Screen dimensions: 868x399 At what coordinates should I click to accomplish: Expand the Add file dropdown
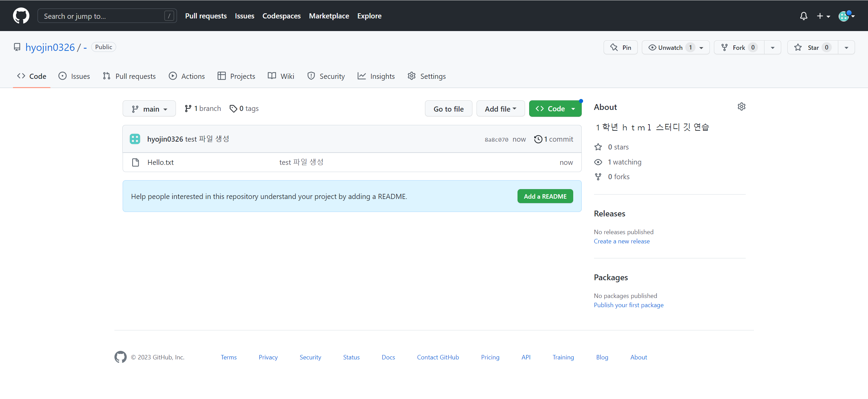[x=500, y=109]
